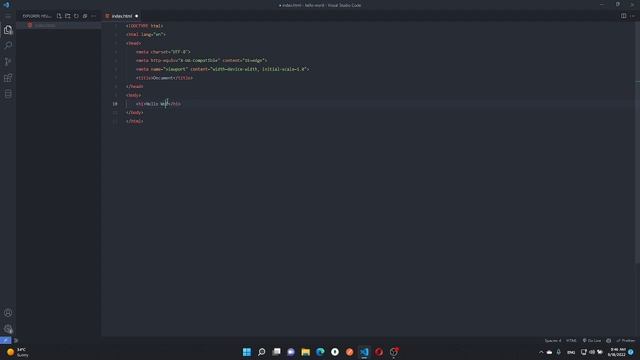Viewport: 640px width, 360px height.
Task: Click the DOCTYPE html line in editor
Action: point(144,26)
